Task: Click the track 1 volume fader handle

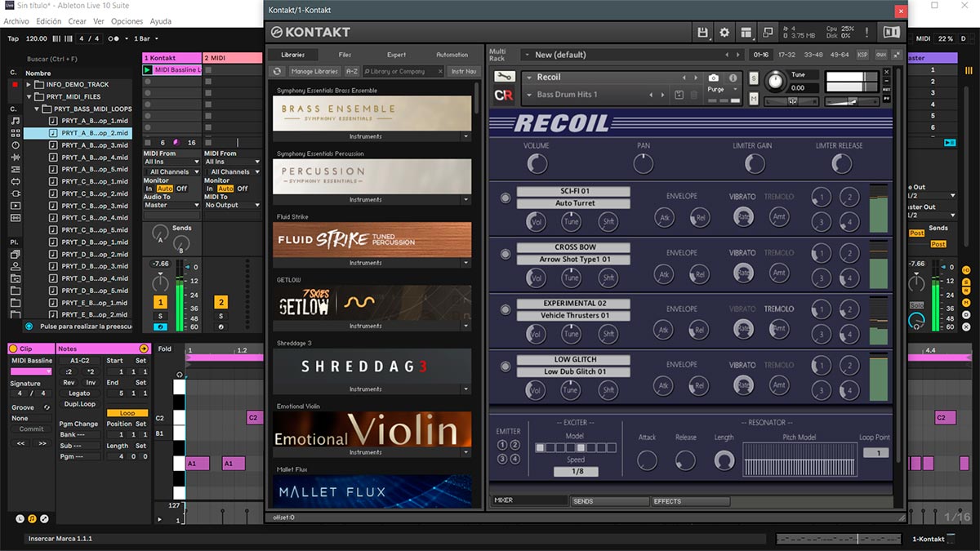Action: click(x=185, y=267)
